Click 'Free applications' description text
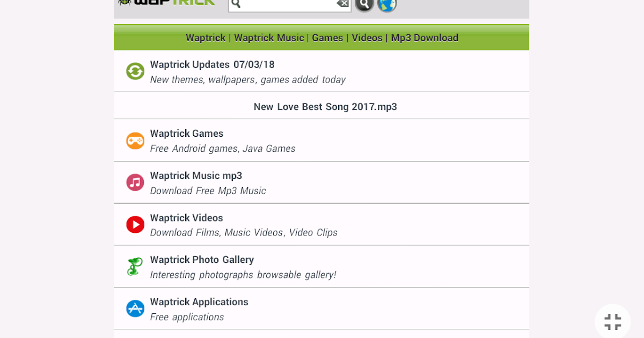The height and width of the screenshot is (338, 644). [187, 317]
